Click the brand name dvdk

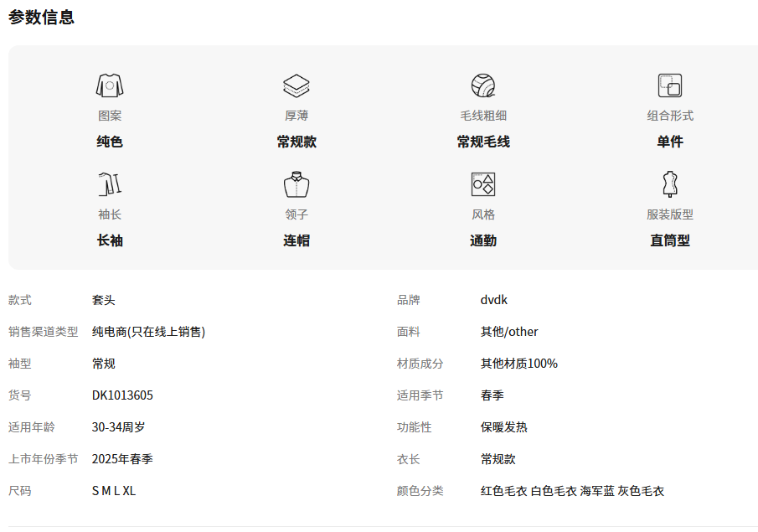click(494, 300)
